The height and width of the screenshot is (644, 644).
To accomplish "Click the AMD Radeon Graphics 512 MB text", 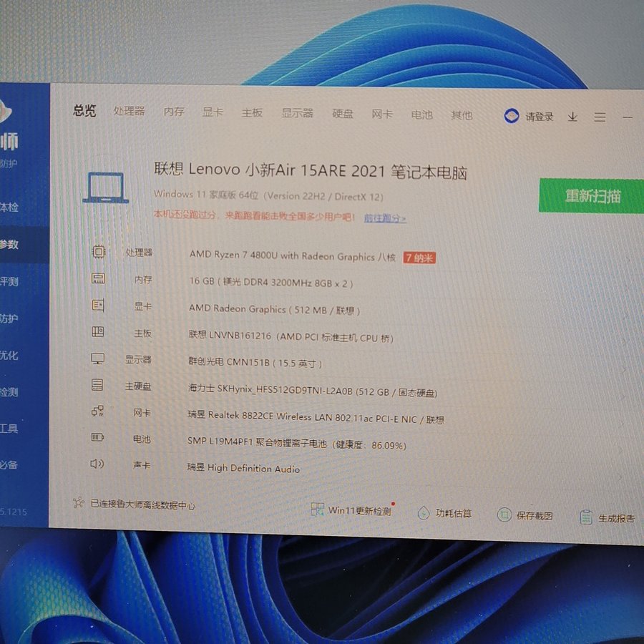I will point(274,309).
